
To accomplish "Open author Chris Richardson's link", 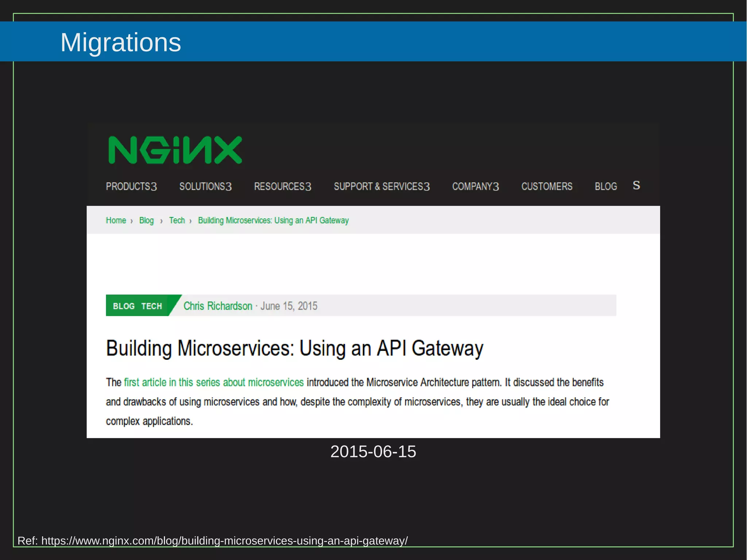I will 218,306.
